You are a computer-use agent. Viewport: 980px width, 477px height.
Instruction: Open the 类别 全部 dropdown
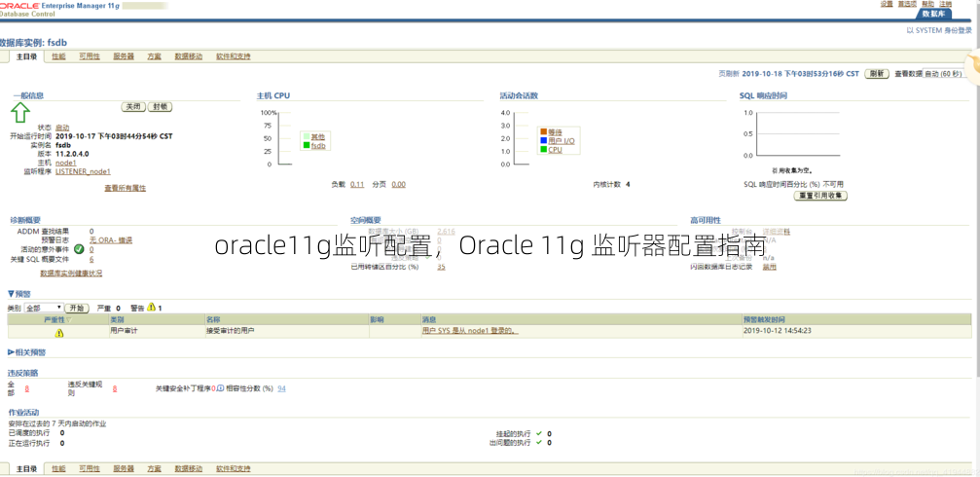(x=44, y=308)
